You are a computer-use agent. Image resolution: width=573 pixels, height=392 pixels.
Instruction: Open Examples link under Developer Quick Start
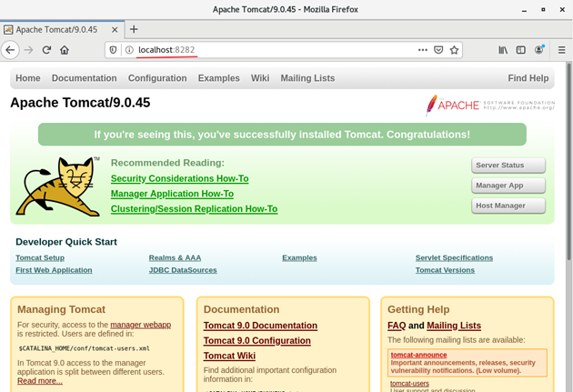(x=299, y=258)
